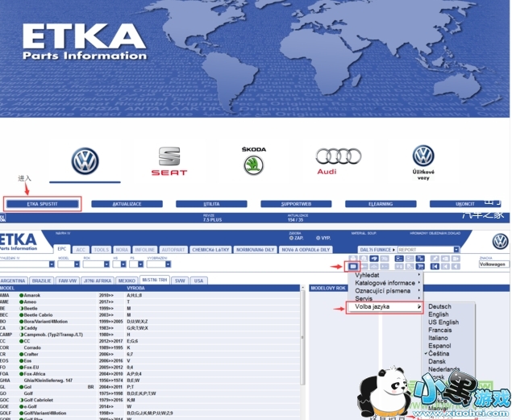Switch to the EPC tab

62,248
